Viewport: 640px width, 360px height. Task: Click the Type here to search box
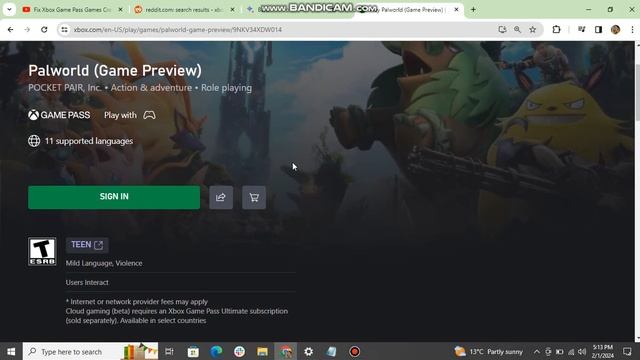[90, 351]
